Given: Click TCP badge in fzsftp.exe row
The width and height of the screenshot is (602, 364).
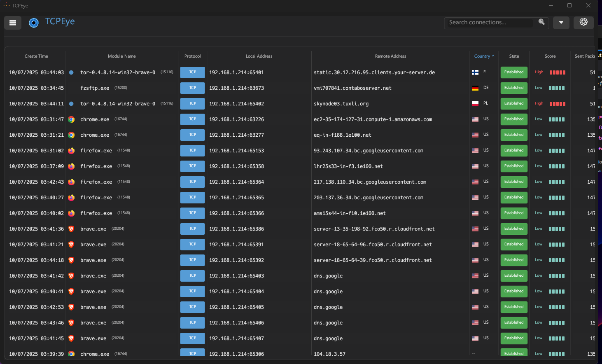Looking at the screenshot, I should pyautogui.click(x=192, y=88).
